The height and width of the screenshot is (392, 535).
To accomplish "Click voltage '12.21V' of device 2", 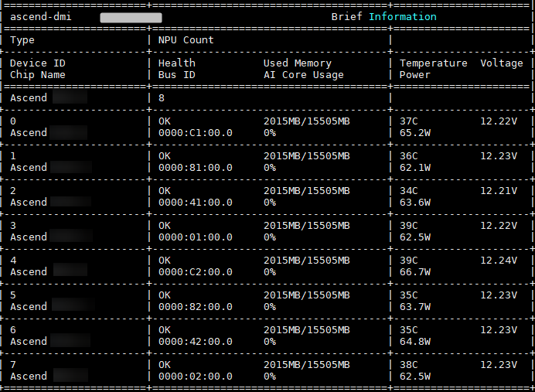I will [499, 191].
